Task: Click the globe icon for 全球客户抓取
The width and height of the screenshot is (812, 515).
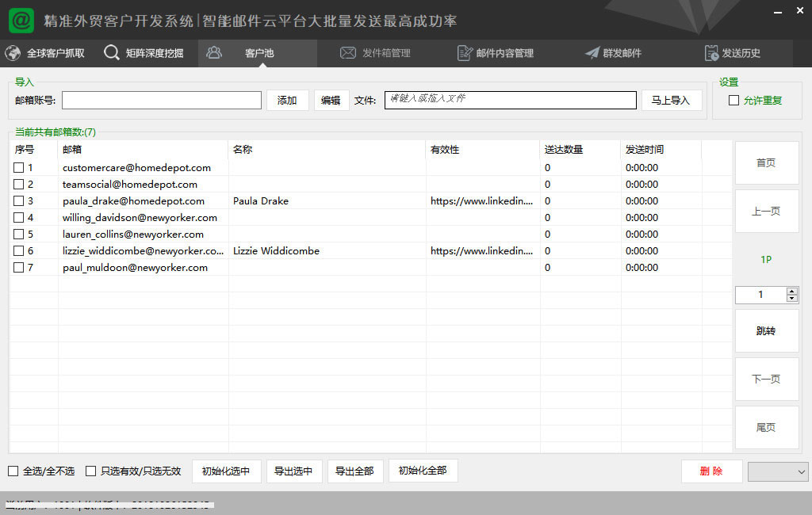Action: [x=13, y=53]
